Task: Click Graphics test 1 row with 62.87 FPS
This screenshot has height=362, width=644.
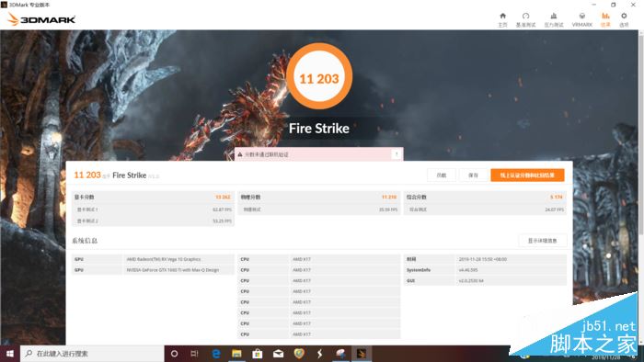Action: tap(153, 209)
